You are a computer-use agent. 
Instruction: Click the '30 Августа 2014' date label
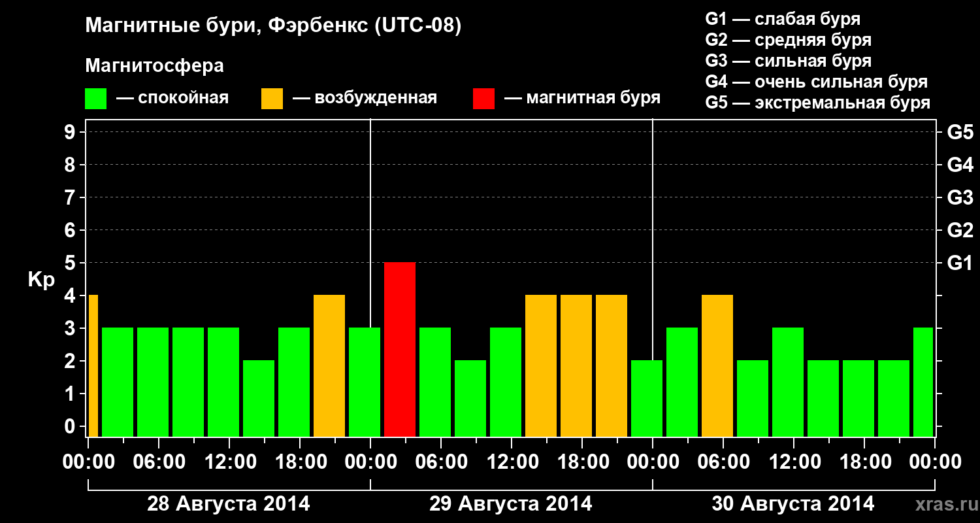tap(793, 504)
